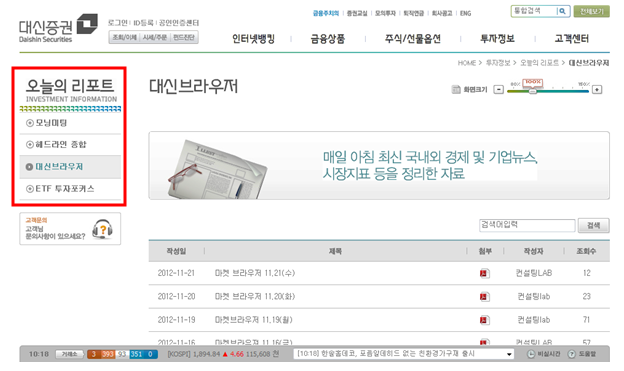
Task: Click the circle icon beside ETF 투자포커스
Action: (30, 189)
